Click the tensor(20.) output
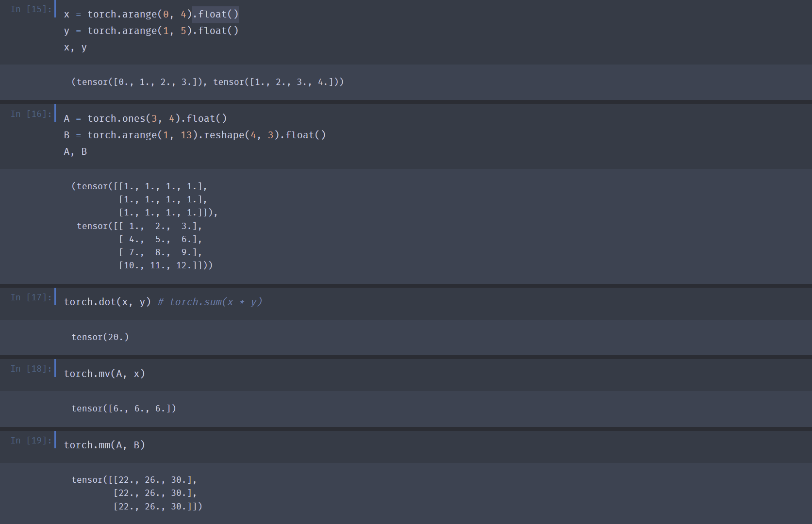The width and height of the screenshot is (812, 524). 100,337
